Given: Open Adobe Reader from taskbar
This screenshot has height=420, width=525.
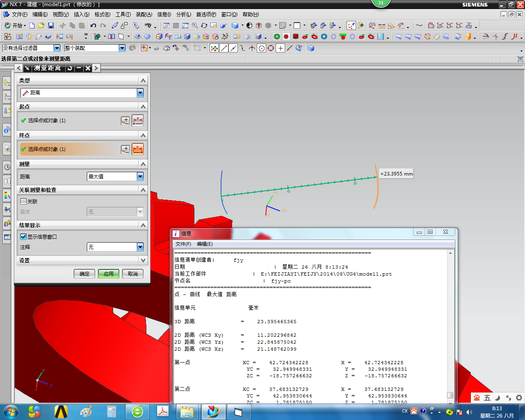Looking at the screenshot, I should pyautogui.click(x=163, y=411).
